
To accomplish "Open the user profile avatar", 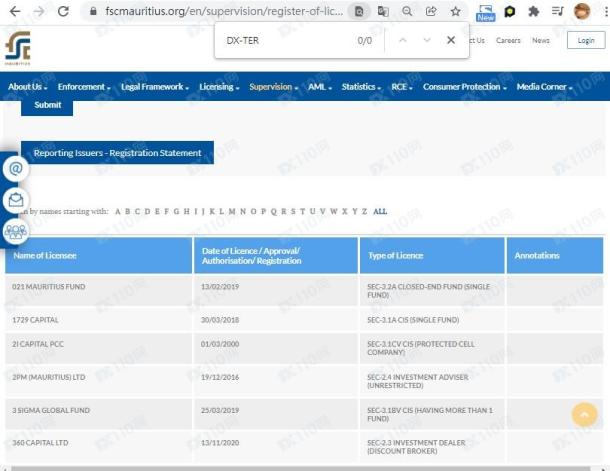I will [582, 11].
